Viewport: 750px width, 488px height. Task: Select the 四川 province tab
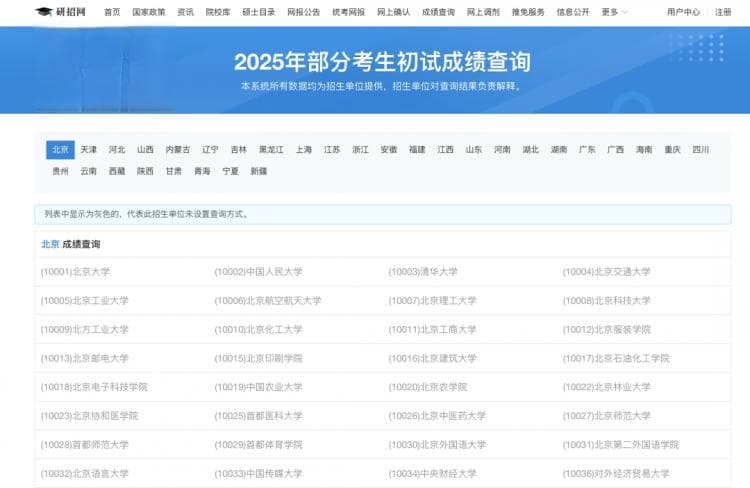701,150
